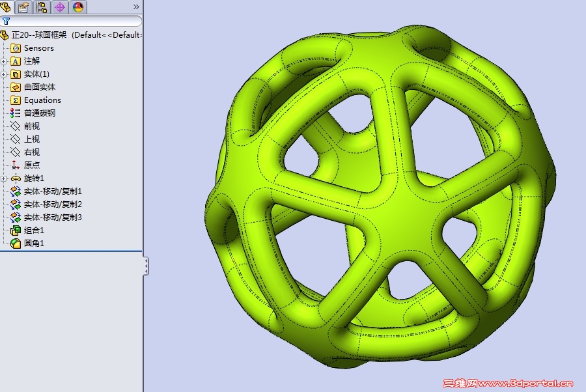Expand the 旋转1 revolve feature
The image size is (586, 392).
tap(4, 178)
